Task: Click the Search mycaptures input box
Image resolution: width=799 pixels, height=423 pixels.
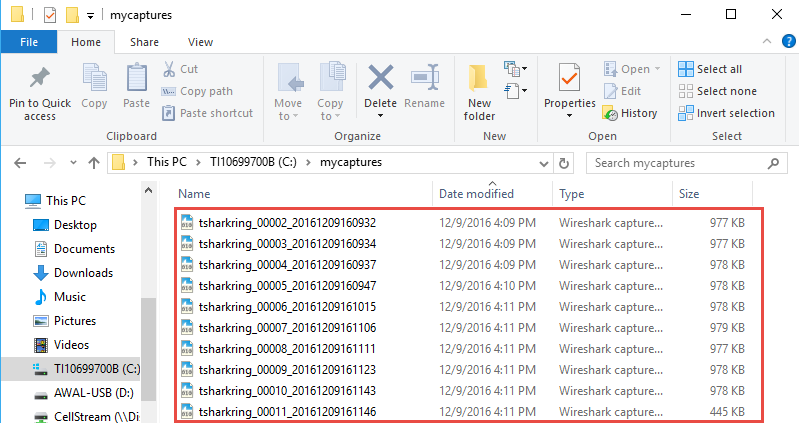Action: 680,162
